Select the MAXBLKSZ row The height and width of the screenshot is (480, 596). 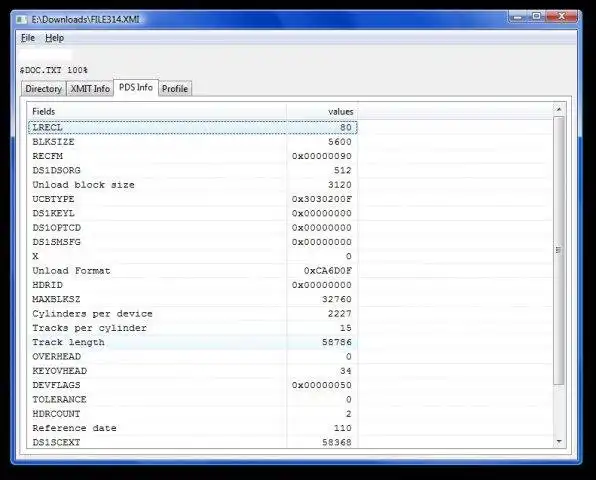pos(193,299)
